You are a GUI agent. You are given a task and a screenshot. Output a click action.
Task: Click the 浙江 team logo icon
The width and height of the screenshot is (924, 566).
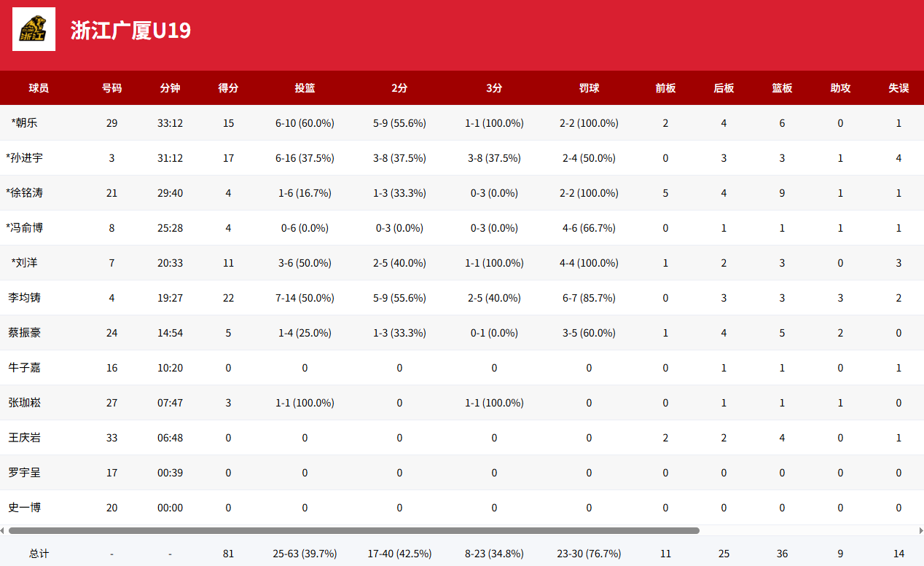click(34, 29)
